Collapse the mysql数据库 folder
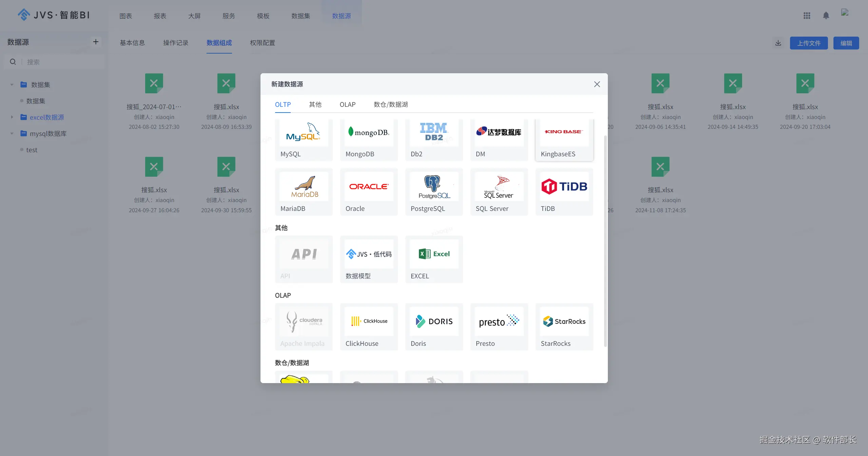The width and height of the screenshot is (868, 456). point(12,134)
